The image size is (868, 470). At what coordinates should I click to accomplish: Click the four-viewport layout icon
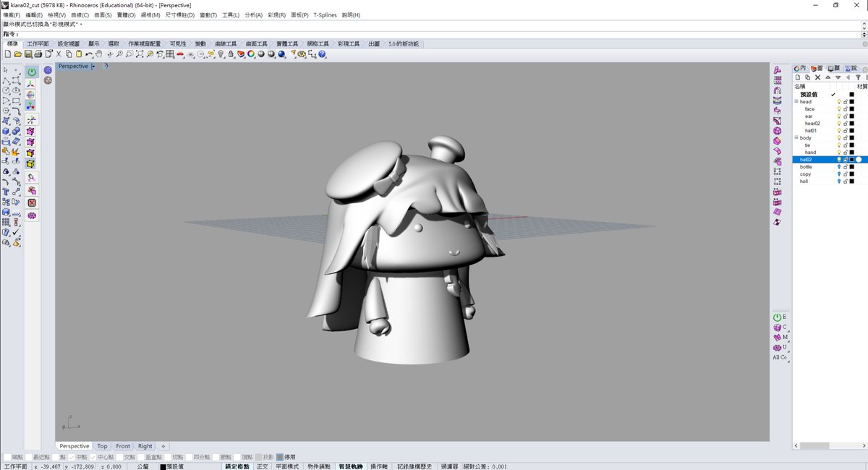tap(170, 54)
